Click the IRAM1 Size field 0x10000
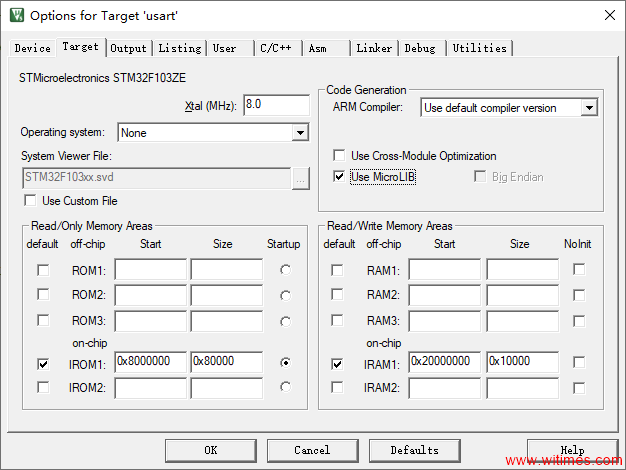 [523, 362]
